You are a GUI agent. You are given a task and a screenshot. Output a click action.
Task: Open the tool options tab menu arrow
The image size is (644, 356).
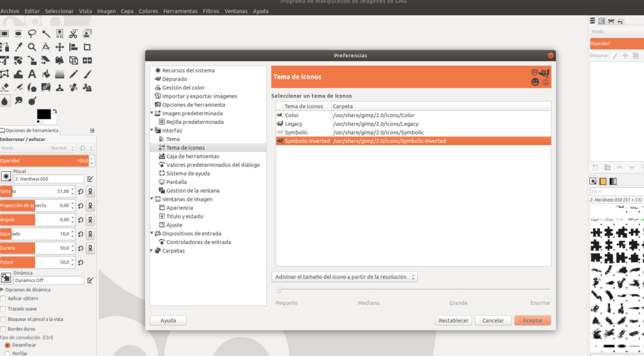[x=92, y=131]
